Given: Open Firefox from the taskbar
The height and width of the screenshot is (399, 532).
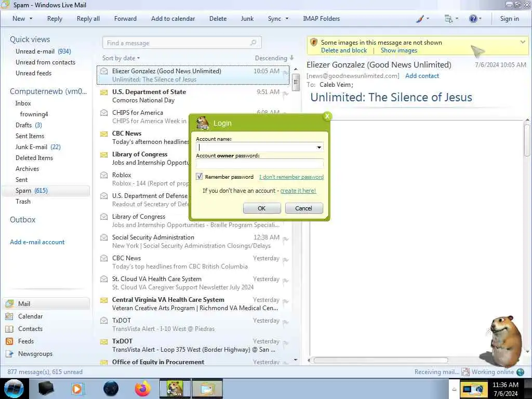Looking at the screenshot, I should pos(142,389).
